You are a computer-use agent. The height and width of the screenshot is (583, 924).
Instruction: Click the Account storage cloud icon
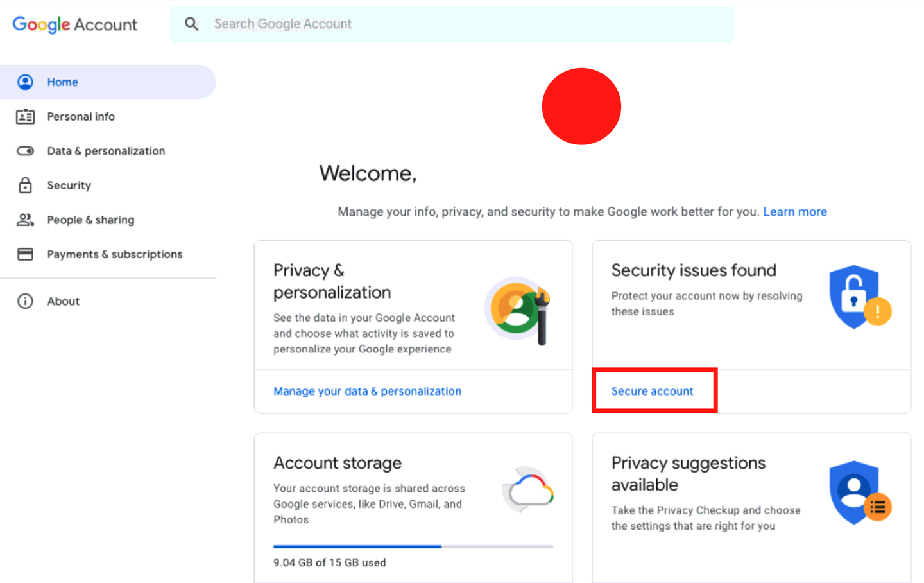pyautogui.click(x=528, y=490)
